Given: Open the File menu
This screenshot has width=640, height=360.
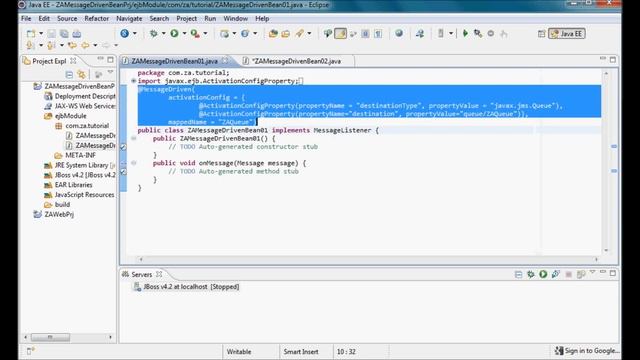Looking at the screenshot, I should tap(26, 18).
